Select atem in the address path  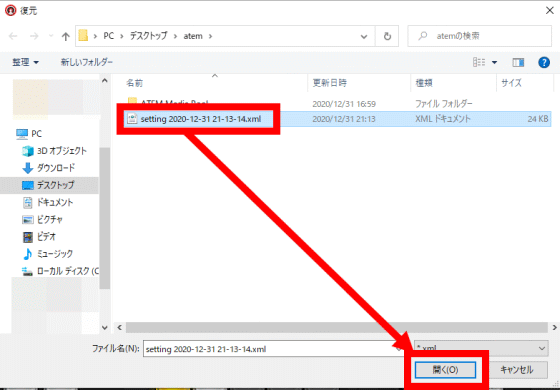pyautogui.click(x=193, y=36)
